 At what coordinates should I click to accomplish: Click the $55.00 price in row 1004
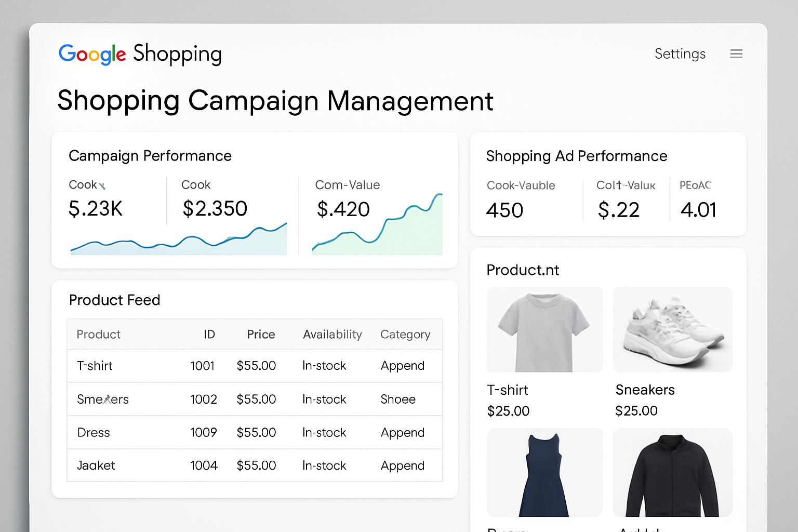pyautogui.click(x=257, y=466)
